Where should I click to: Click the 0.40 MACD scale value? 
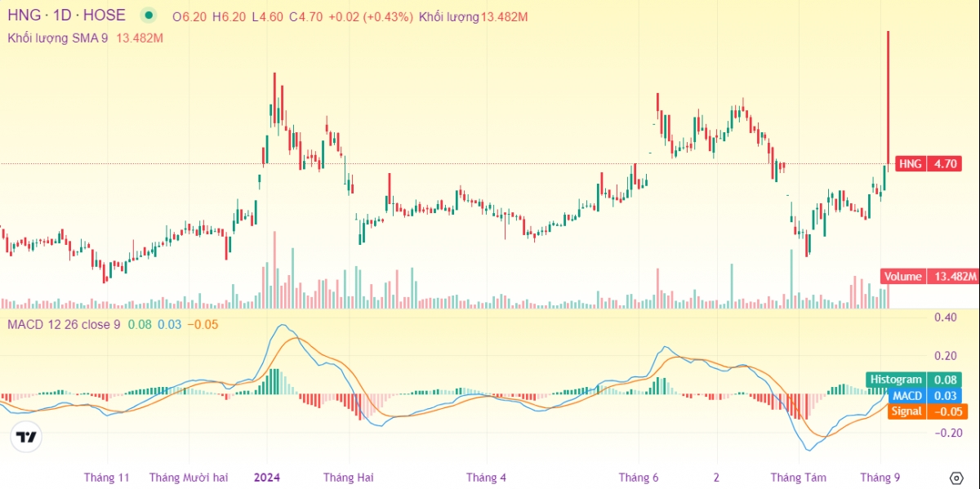[x=946, y=318]
